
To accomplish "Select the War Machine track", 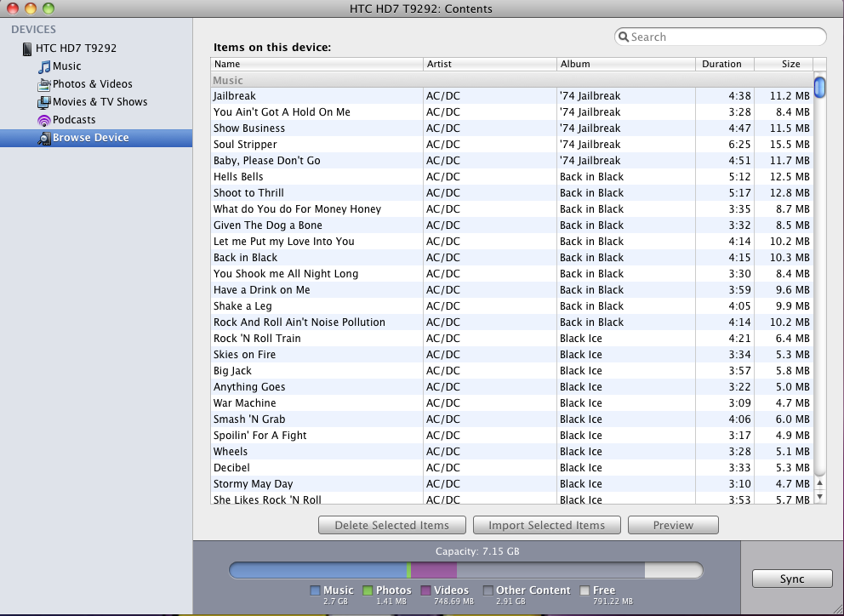I will [512, 402].
